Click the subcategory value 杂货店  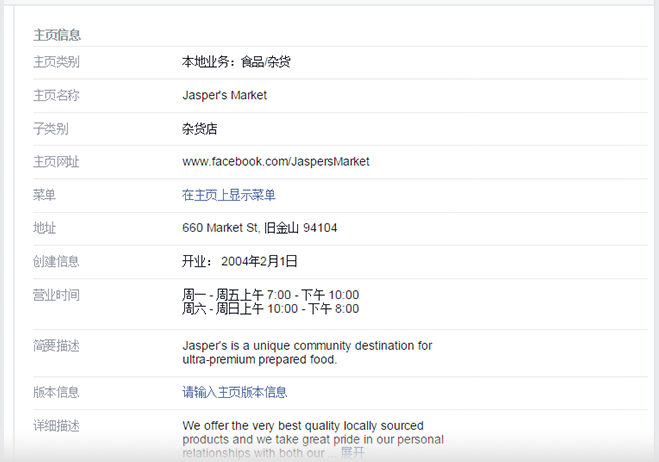200,129
